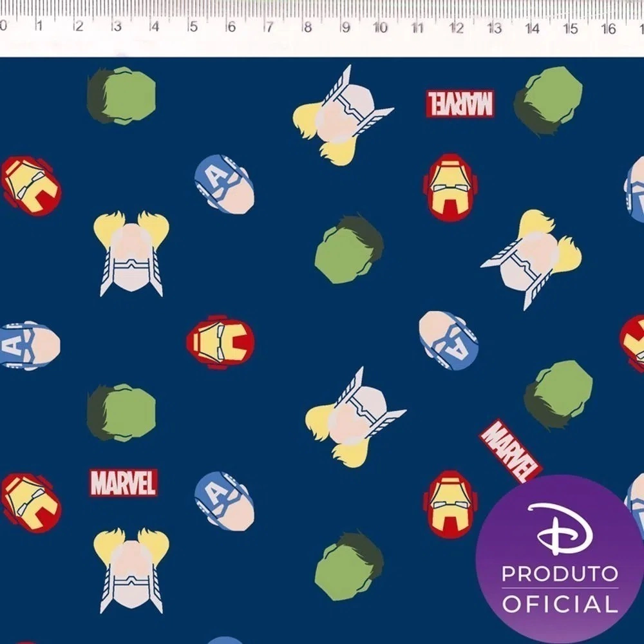This screenshot has height=644, width=644.
Task: Click the ruler mark labeled 14
Action: pyautogui.click(x=533, y=28)
